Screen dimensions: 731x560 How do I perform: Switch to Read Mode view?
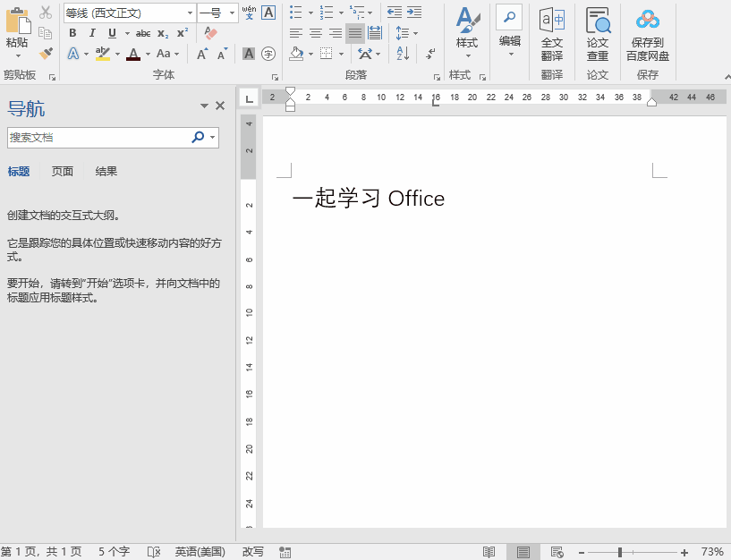click(x=489, y=553)
